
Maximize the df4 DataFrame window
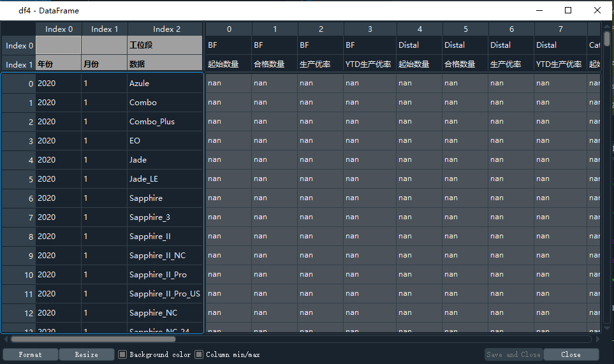568,11
